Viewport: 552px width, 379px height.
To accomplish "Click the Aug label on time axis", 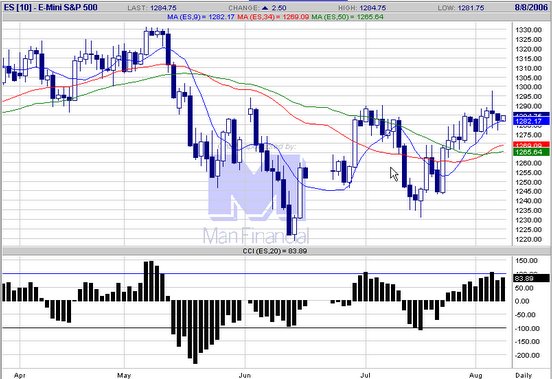I will tap(476, 375).
